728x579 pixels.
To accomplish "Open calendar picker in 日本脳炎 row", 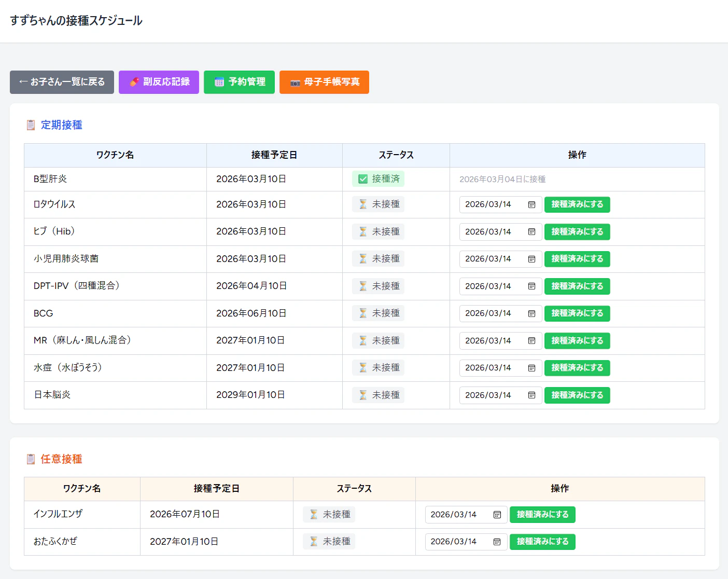I will [x=531, y=395].
